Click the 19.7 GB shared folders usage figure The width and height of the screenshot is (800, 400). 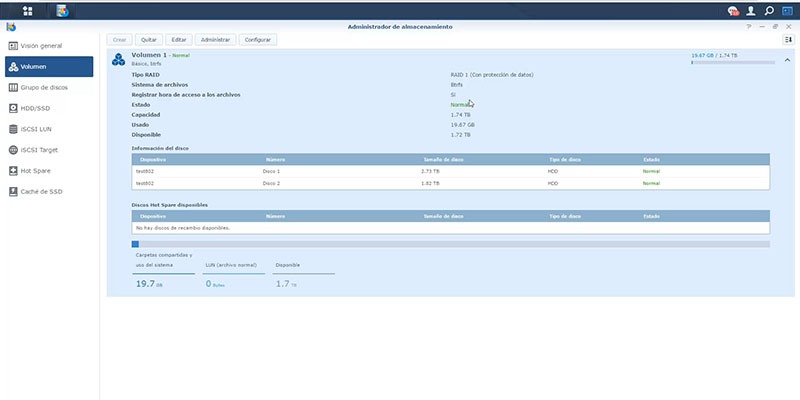coord(149,284)
